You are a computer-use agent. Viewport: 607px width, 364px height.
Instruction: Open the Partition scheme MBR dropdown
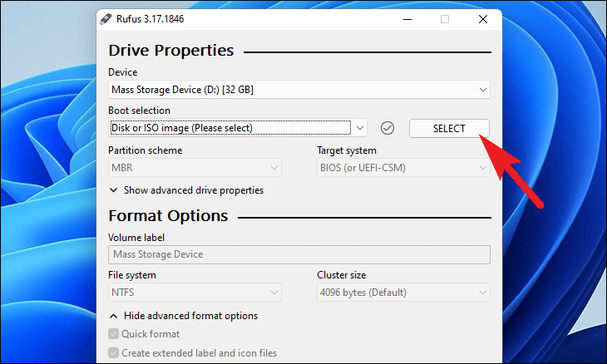click(195, 168)
